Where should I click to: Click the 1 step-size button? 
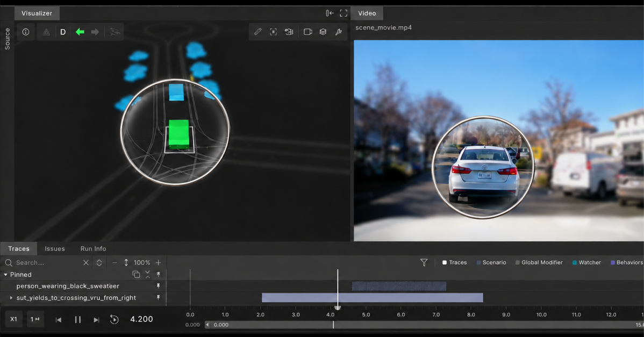[35, 319]
